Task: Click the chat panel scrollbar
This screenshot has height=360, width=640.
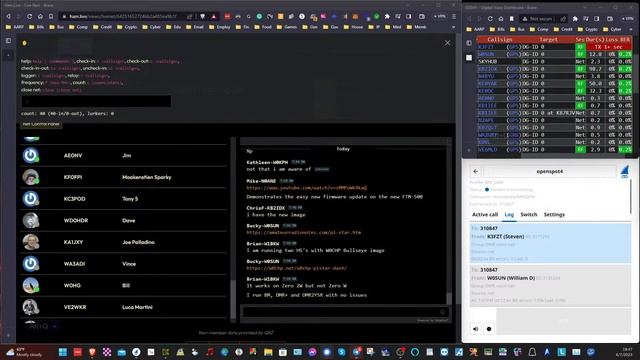Action: click(449, 299)
